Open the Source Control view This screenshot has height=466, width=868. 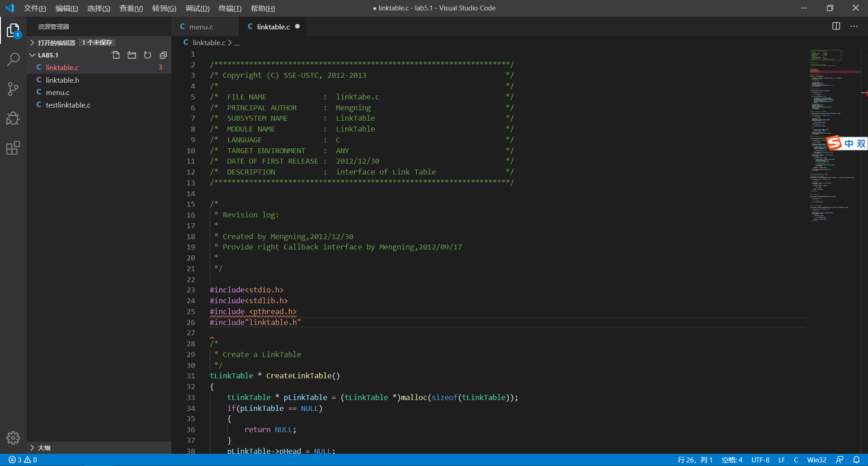tap(13, 89)
